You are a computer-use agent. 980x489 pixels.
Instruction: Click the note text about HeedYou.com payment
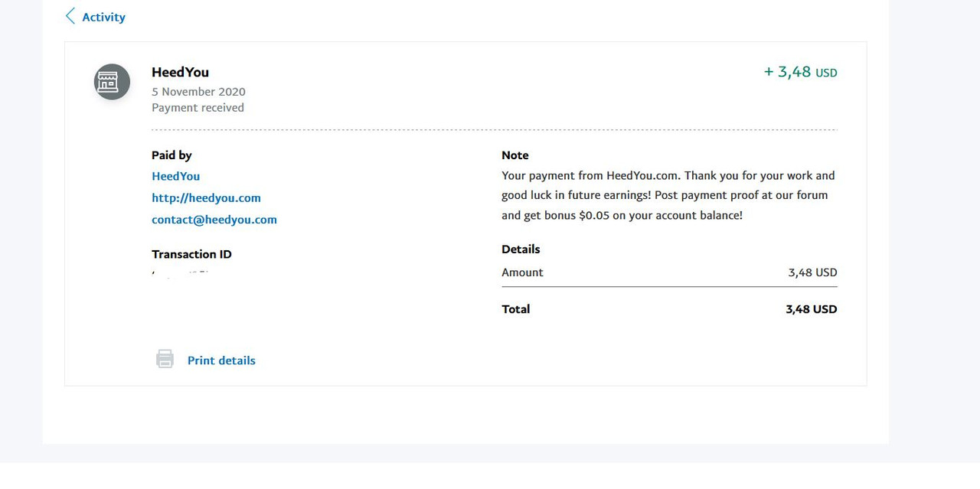(668, 195)
